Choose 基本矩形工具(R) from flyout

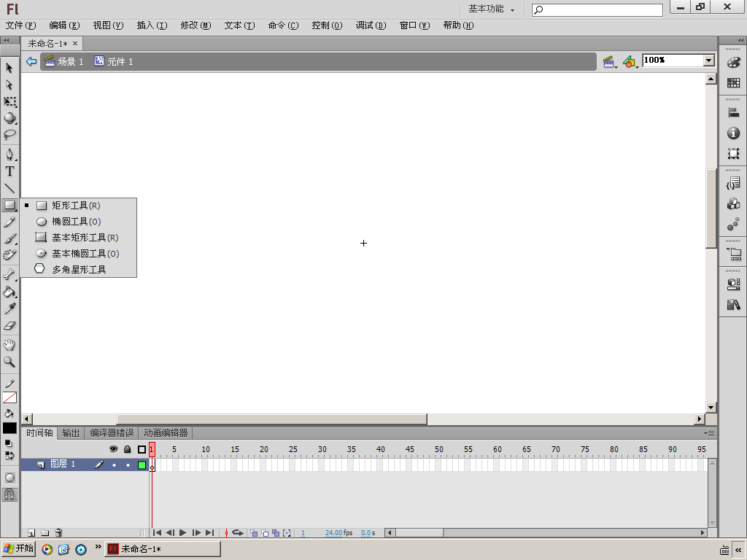tap(78, 238)
